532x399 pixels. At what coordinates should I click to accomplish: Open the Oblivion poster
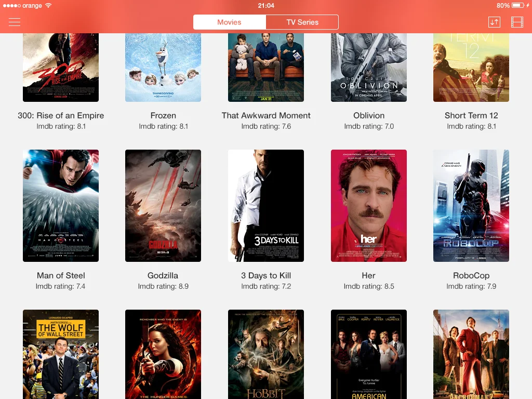coord(368,68)
